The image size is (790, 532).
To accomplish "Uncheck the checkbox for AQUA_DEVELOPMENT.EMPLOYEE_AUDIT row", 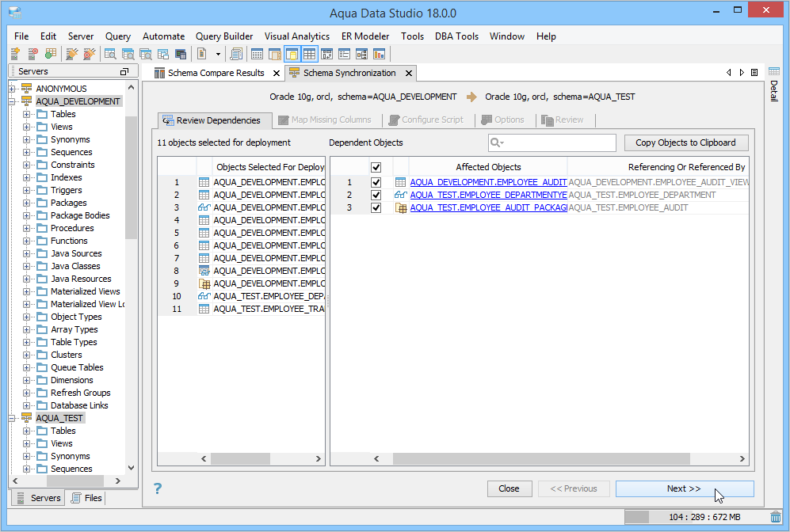I will [376, 182].
